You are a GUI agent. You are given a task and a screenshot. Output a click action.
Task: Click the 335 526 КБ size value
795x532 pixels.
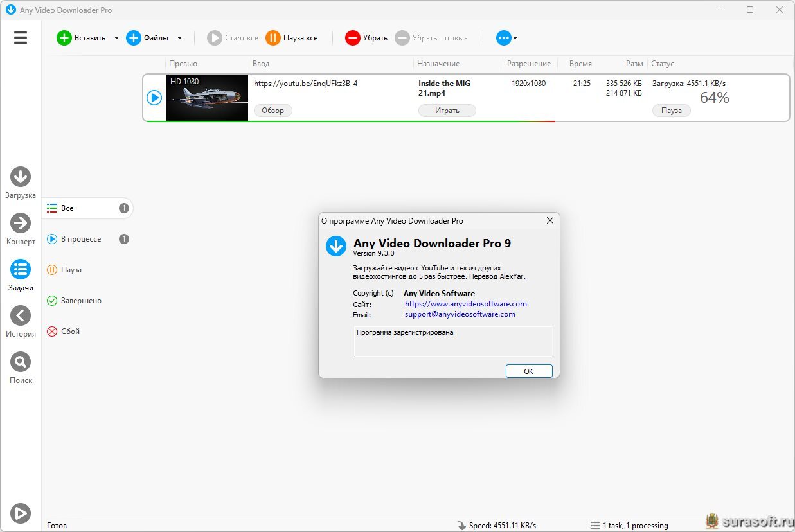click(623, 84)
